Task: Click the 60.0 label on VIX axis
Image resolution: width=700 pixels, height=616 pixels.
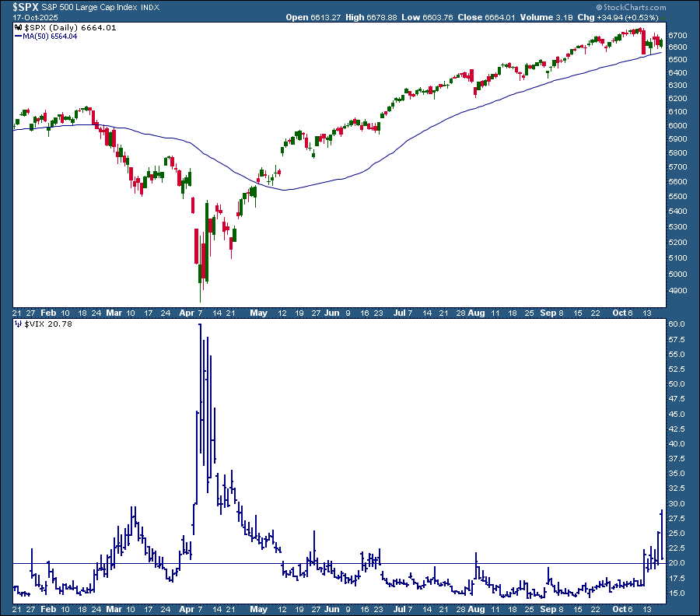Action: 677,324
